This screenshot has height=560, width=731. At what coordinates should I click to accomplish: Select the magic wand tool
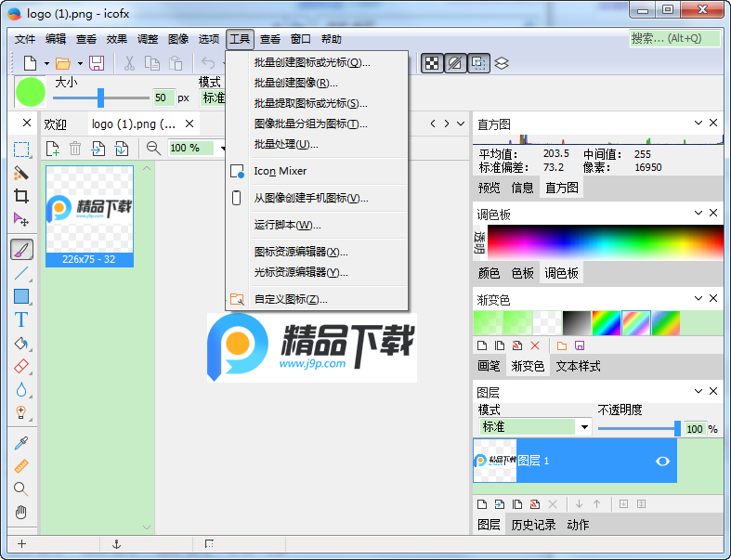tap(21, 173)
